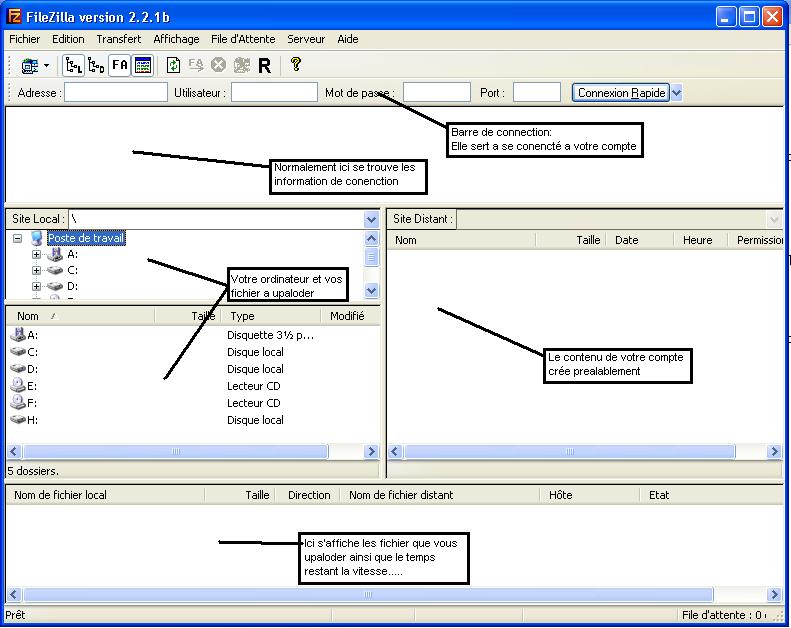
Task: Focus the Adresse input field
Action: click(116, 93)
